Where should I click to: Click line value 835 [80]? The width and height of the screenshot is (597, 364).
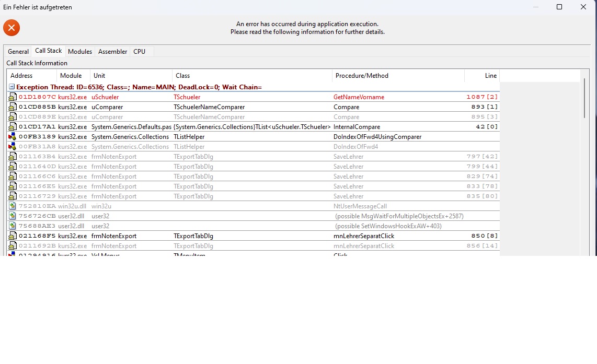[x=482, y=196]
